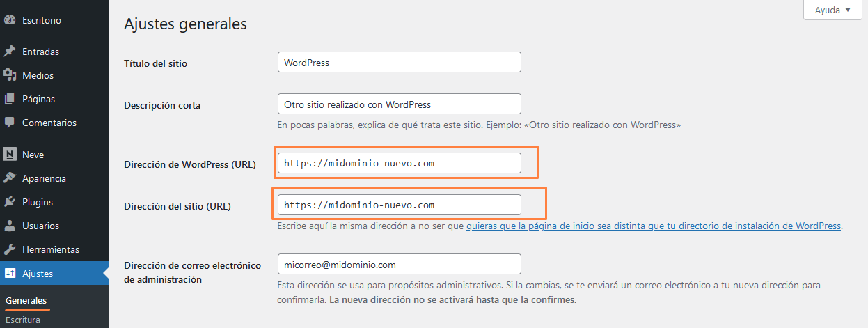This screenshot has height=328, width=868.
Task: Click the Entradas pushpin icon
Action: click(x=10, y=52)
